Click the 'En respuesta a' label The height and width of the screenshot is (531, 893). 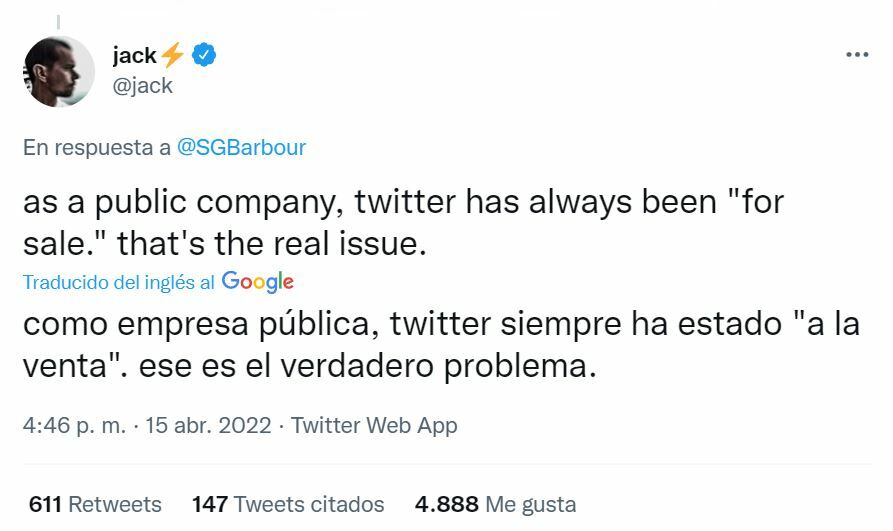(96, 148)
